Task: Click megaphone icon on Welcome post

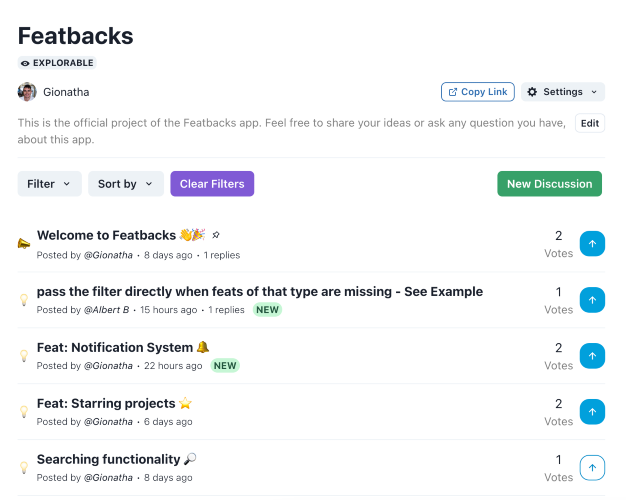Action: tap(24, 243)
